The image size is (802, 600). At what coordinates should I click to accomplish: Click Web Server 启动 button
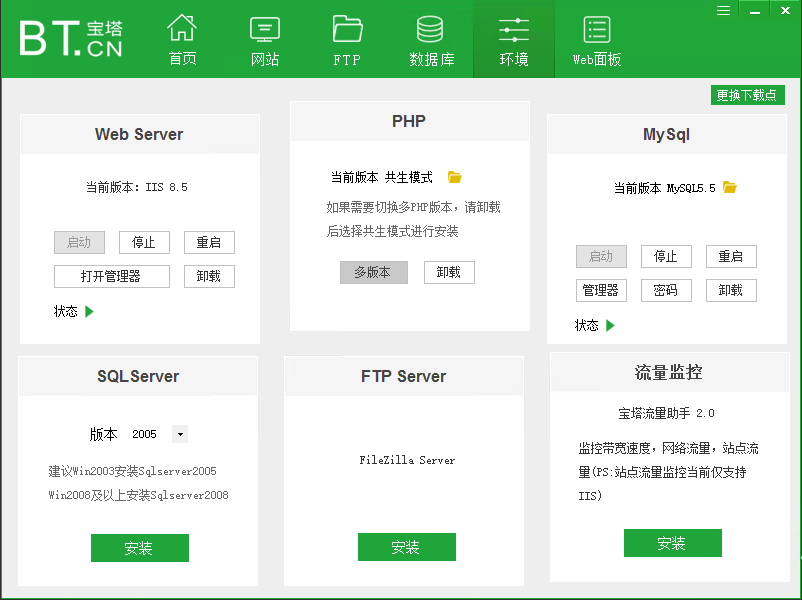(79, 242)
